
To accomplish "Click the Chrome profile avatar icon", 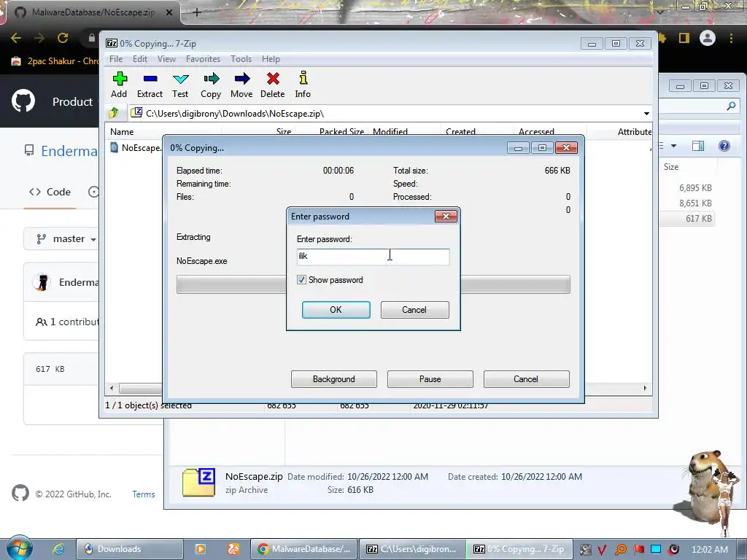I will [x=708, y=38].
